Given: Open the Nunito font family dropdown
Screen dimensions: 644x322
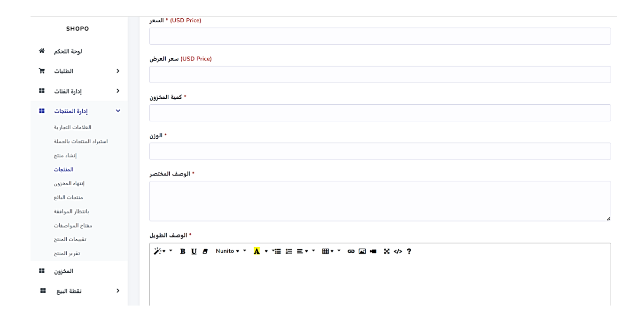Looking at the screenshot, I should pos(231,251).
